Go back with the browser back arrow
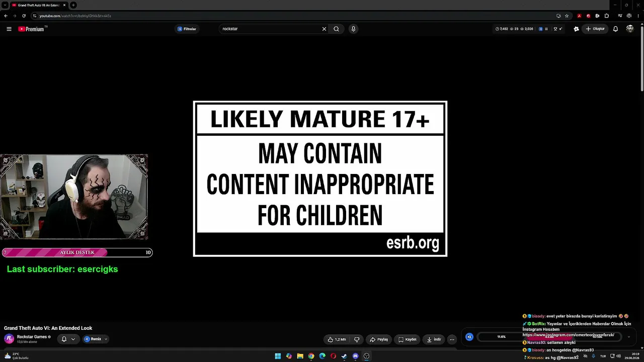Viewport: 644px width, 362px height. 6,16
